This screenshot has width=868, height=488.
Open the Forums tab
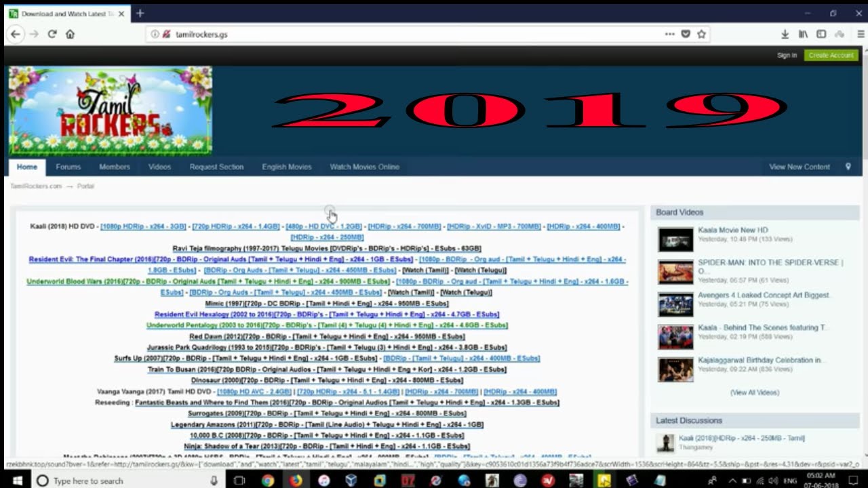tap(68, 167)
